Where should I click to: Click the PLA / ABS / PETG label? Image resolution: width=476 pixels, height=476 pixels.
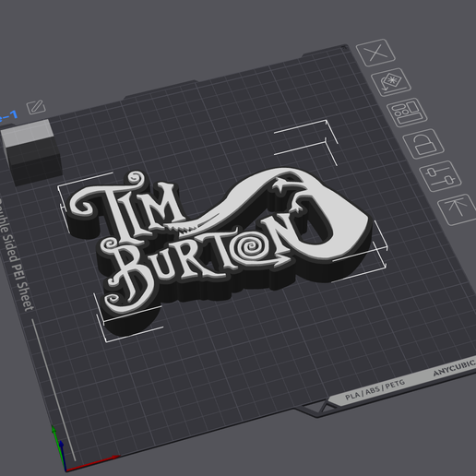pos(375,389)
